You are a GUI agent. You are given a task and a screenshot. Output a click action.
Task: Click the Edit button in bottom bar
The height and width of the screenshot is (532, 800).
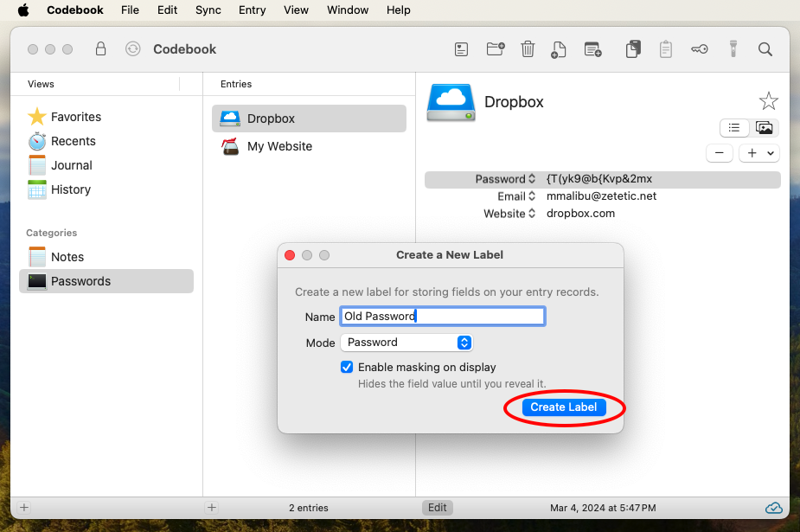pyautogui.click(x=438, y=508)
